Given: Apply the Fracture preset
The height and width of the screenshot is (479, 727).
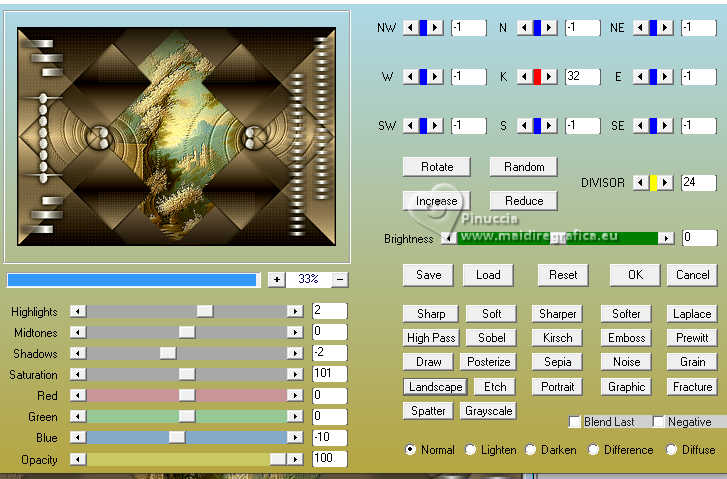Looking at the screenshot, I should coord(692,387).
